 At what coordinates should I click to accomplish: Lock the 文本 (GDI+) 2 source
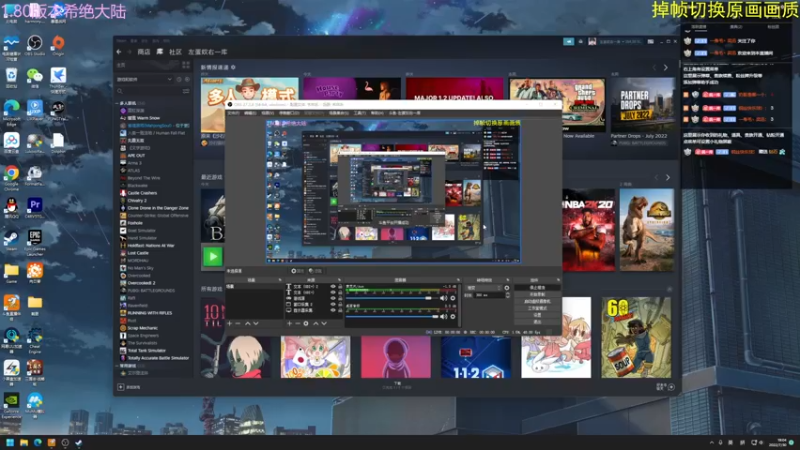tap(340, 287)
